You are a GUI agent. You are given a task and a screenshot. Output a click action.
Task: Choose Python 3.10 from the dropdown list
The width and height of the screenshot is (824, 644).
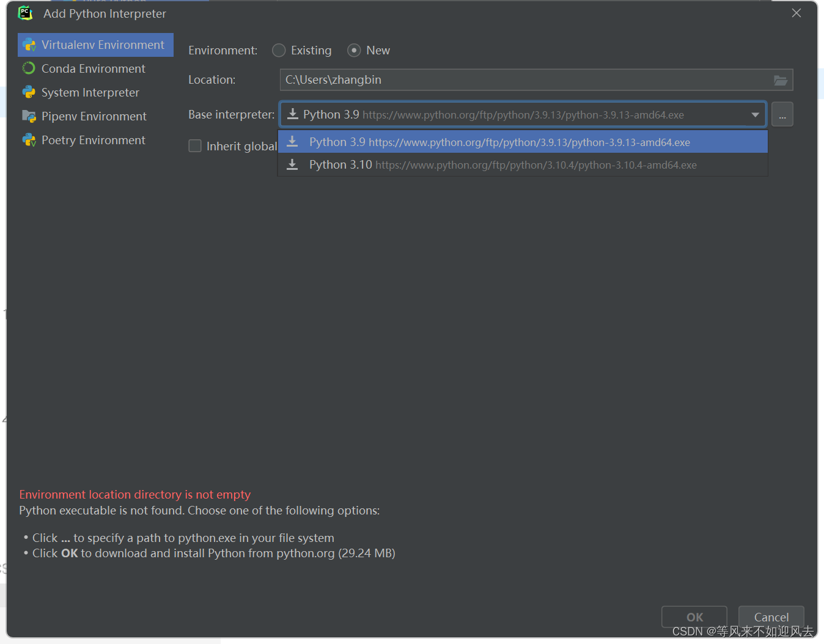pos(523,164)
